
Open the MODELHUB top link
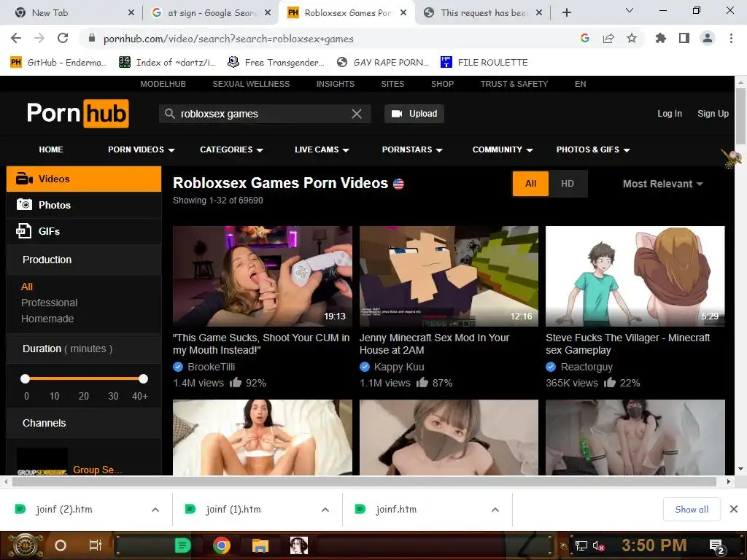point(163,84)
